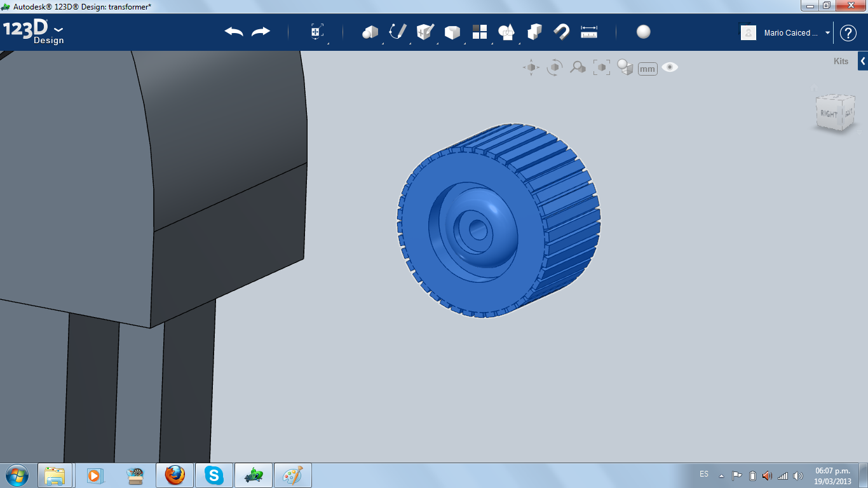868x488 pixels.
Task: Open the Pattern tool menu
Action: (479, 32)
